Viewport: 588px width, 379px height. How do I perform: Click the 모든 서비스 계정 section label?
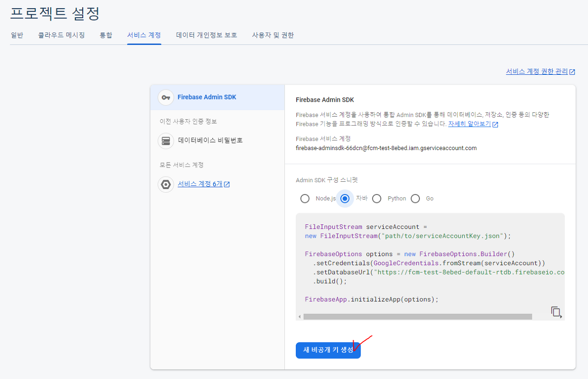point(181,165)
